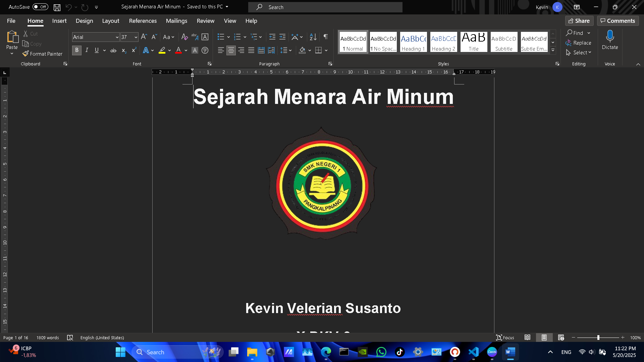644x362 pixels.
Task: Click the enclose characters icon
Action: click(x=205, y=50)
